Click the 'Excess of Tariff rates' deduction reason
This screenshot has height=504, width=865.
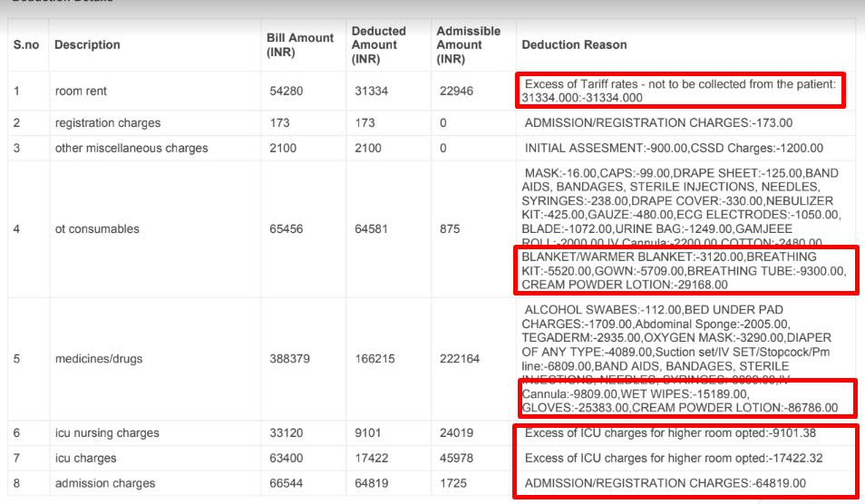[x=678, y=91]
